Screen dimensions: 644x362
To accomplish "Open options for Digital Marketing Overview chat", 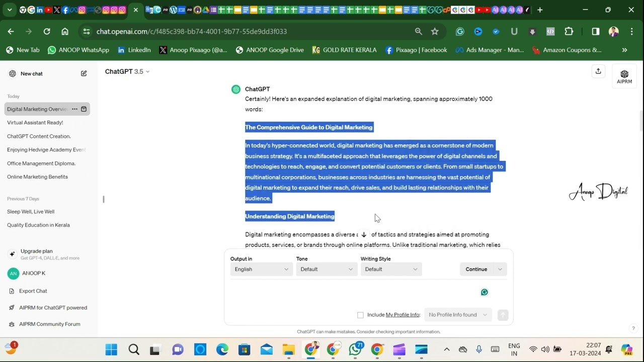I will pyautogui.click(x=74, y=109).
